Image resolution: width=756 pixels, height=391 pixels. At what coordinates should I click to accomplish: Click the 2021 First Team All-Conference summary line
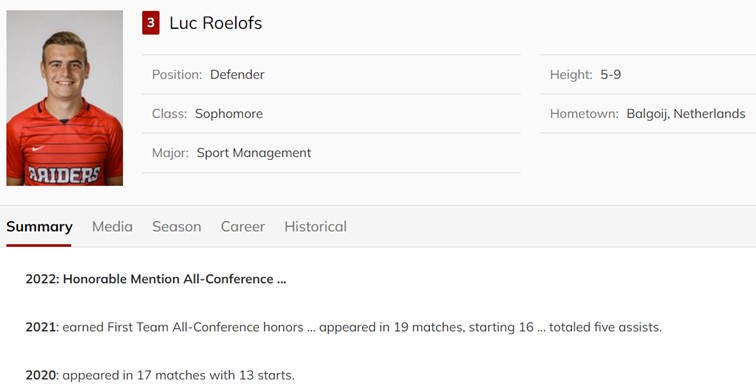click(x=343, y=327)
